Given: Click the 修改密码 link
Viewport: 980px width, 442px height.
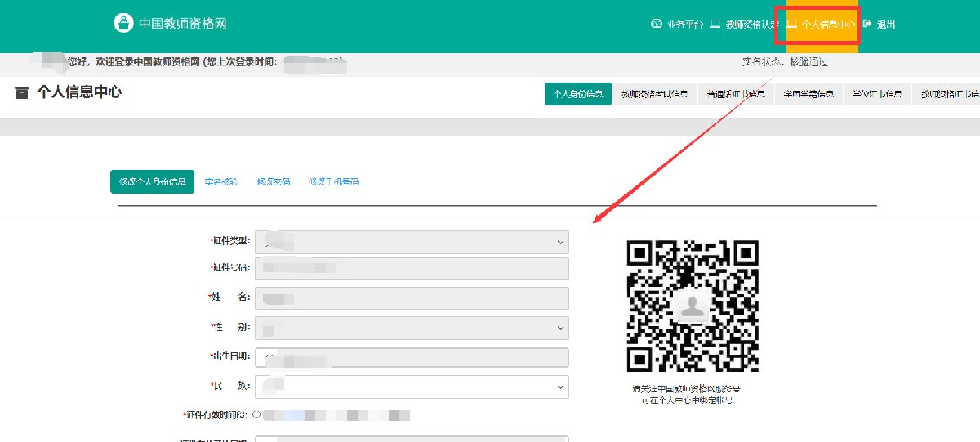Looking at the screenshot, I should coord(273,181).
